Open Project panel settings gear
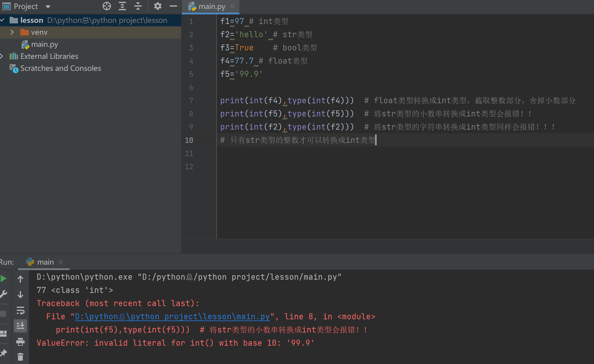The height and width of the screenshot is (364, 594). tap(158, 6)
